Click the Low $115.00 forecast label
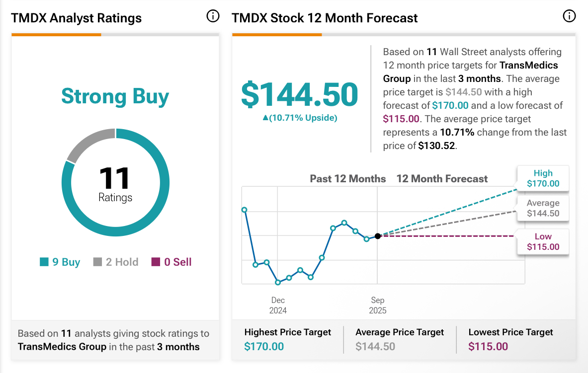This screenshot has width=588, height=373. click(543, 242)
